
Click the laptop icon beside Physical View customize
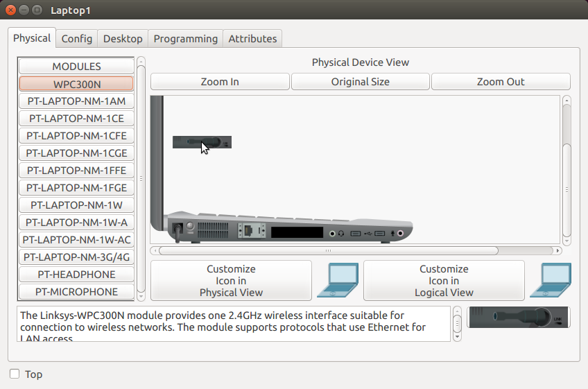[338, 280]
